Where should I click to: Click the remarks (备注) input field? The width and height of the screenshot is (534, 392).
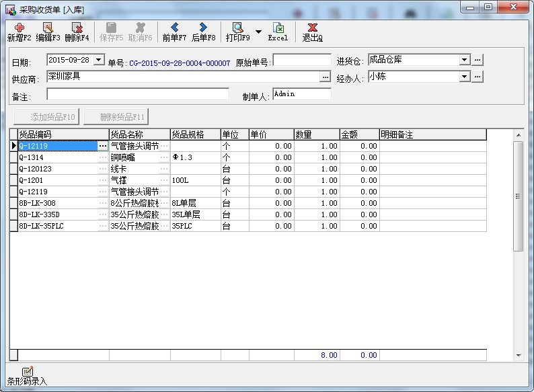[138, 94]
